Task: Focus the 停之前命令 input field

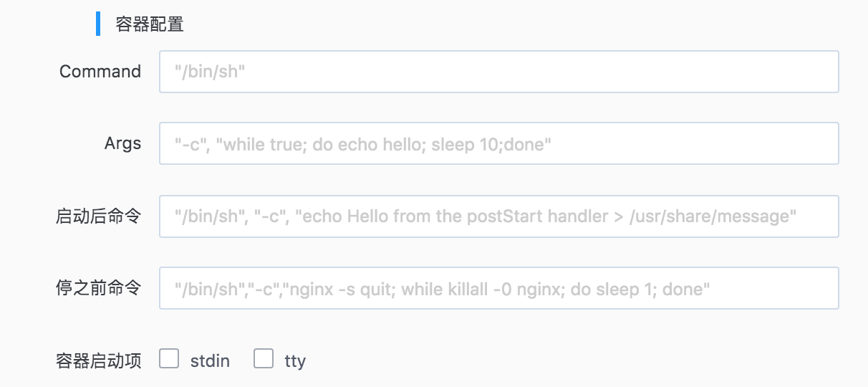Action: pos(498,288)
